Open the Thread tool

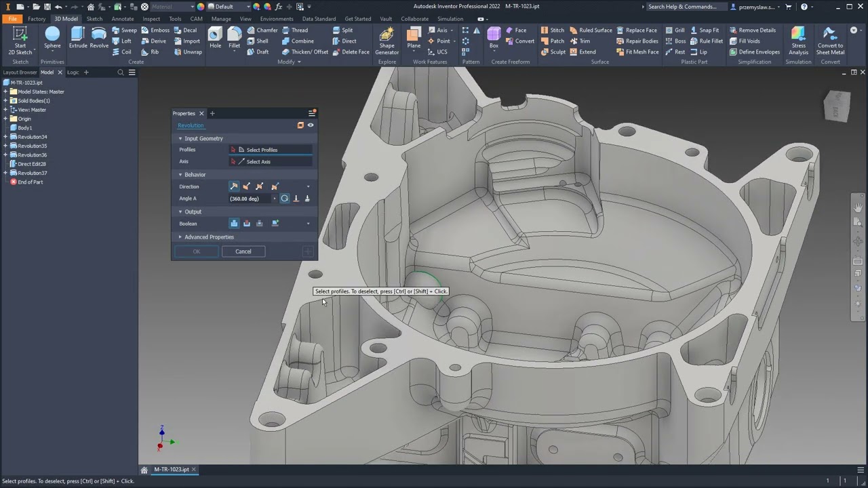tap(294, 30)
